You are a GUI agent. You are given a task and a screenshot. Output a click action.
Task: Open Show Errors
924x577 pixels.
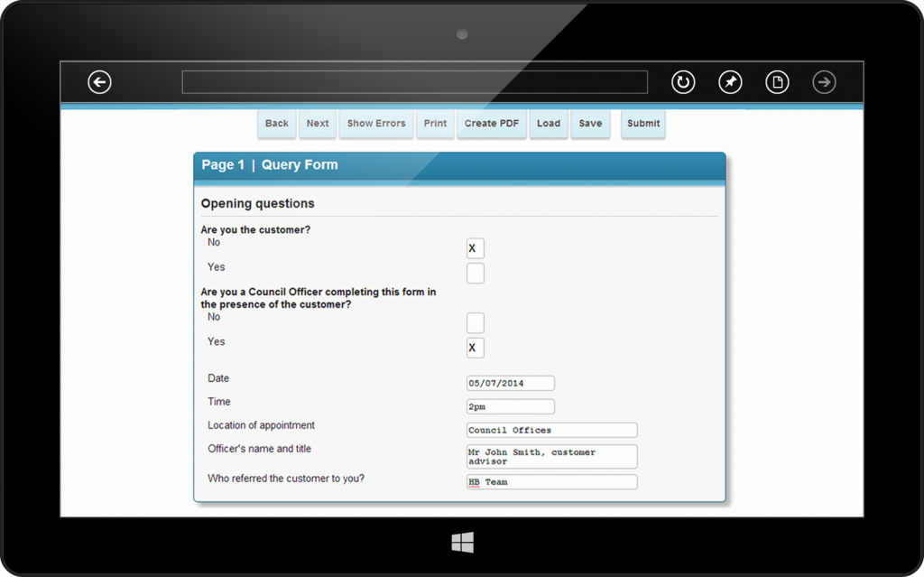[x=375, y=123]
